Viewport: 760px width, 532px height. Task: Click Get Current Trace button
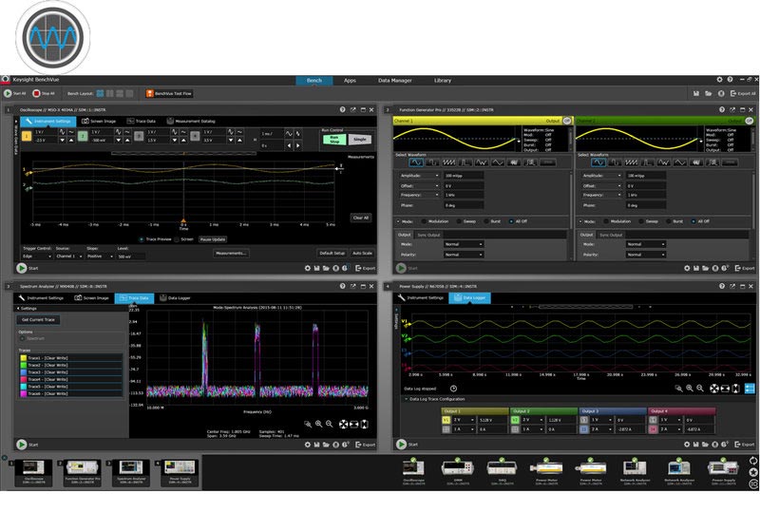[38, 320]
